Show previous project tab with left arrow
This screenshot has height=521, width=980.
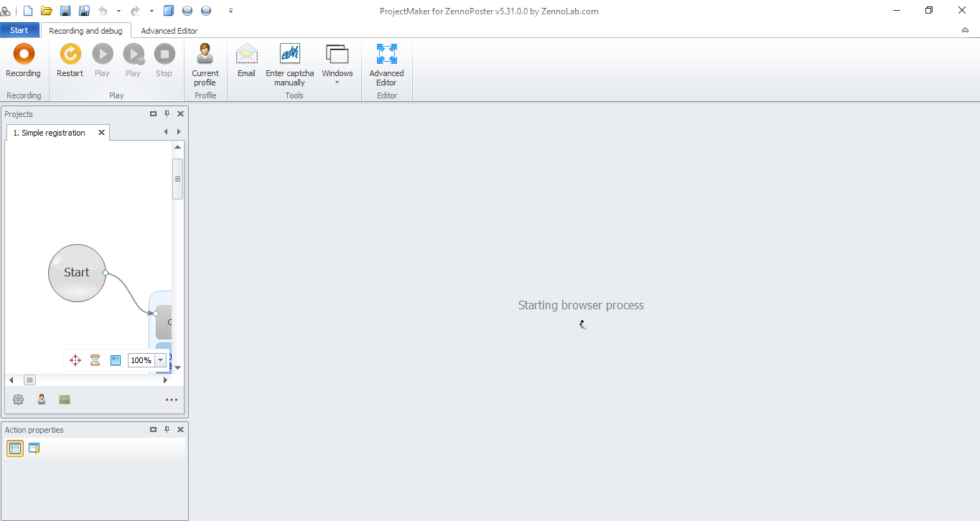click(166, 132)
